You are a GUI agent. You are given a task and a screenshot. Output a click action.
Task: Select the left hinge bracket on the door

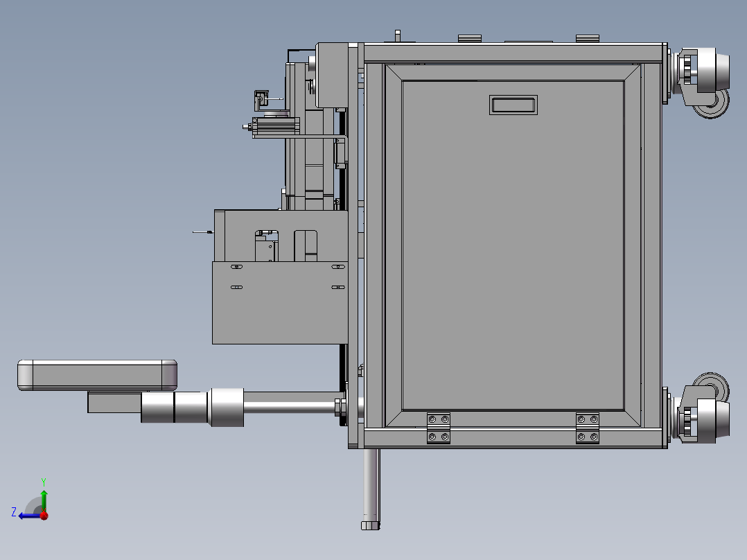pyautogui.click(x=438, y=428)
